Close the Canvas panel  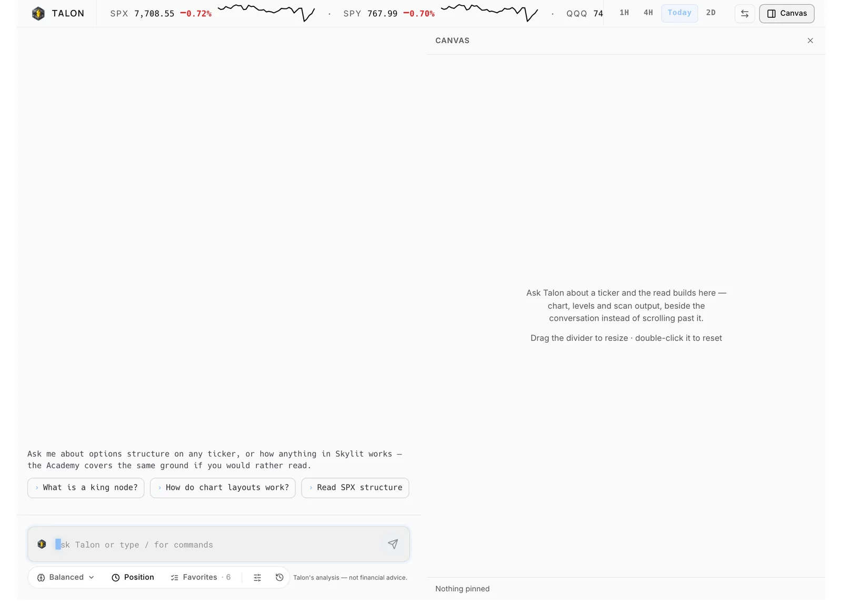pyautogui.click(x=810, y=41)
